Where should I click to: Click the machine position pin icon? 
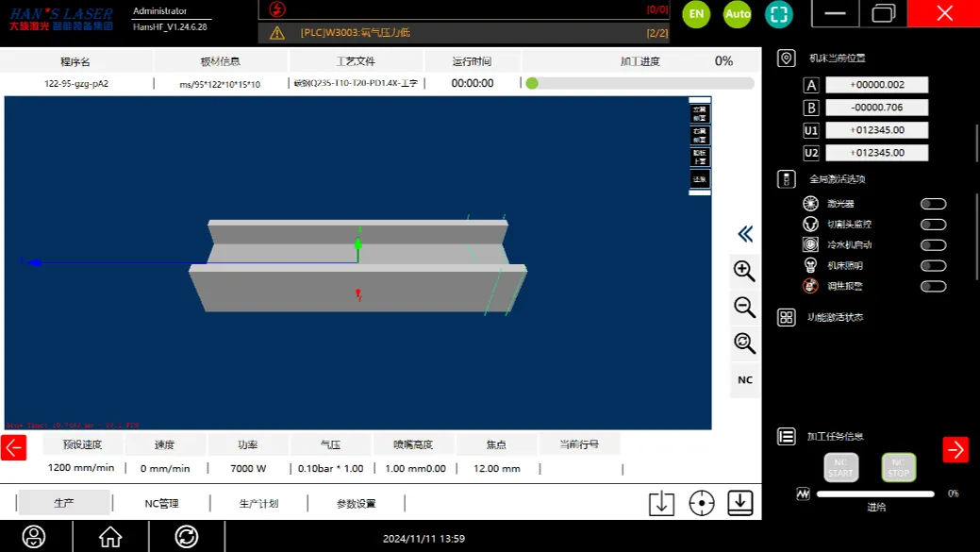click(787, 59)
